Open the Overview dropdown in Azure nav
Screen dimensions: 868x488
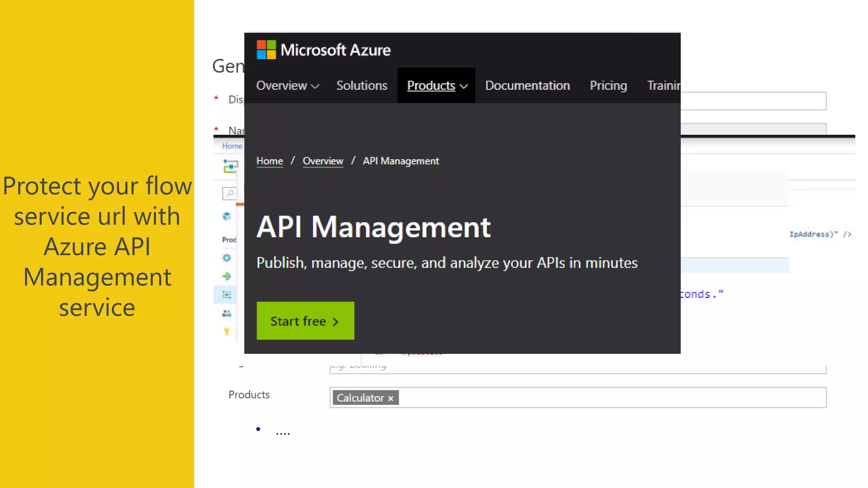288,86
